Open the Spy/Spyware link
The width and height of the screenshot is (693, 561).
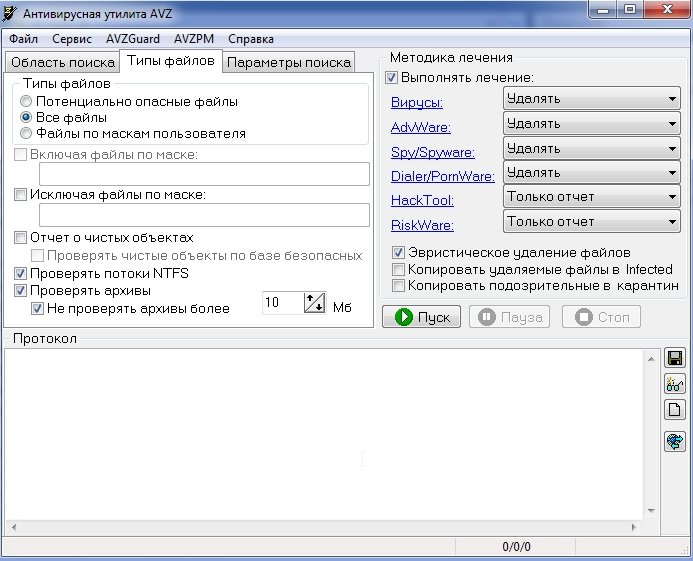(433, 152)
